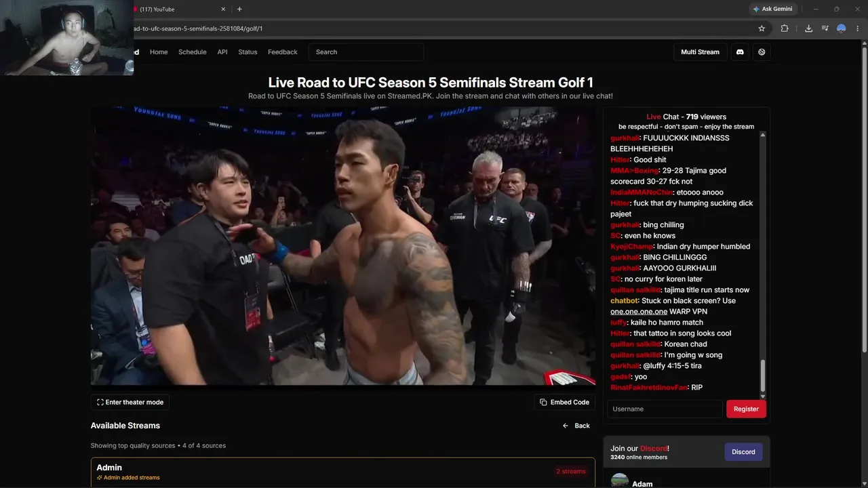This screenshot has width=868, height=488.
Task: Open the browser downloads icon
Action: [x=808, y=28]
